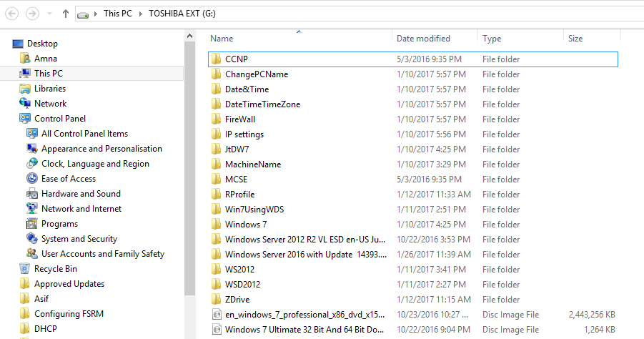Click the navigation pane scroll up arrow
The height and width of the screenshot is (339, 644).
coord(189,36)
